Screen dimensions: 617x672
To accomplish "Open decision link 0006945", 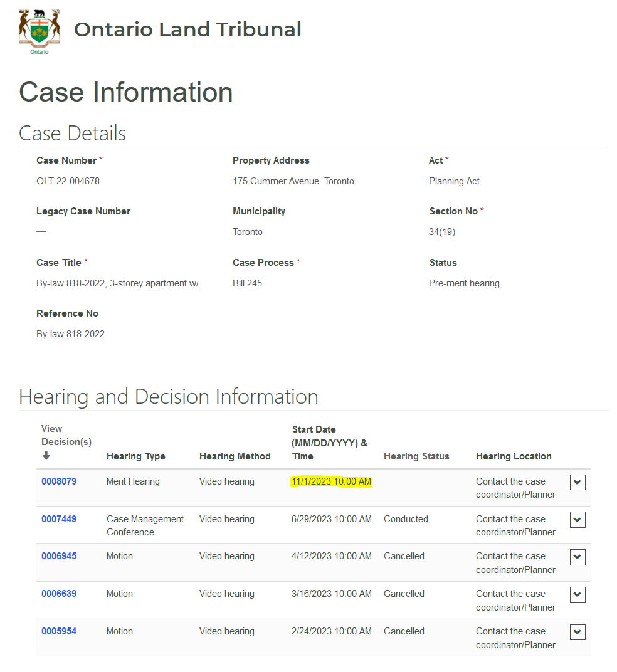I will (x=59, y=556).
